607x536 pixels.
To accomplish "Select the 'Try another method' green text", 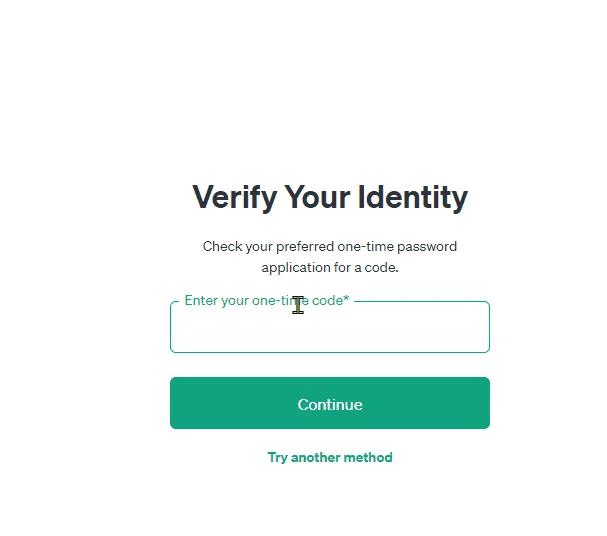I will coord(330,457).
